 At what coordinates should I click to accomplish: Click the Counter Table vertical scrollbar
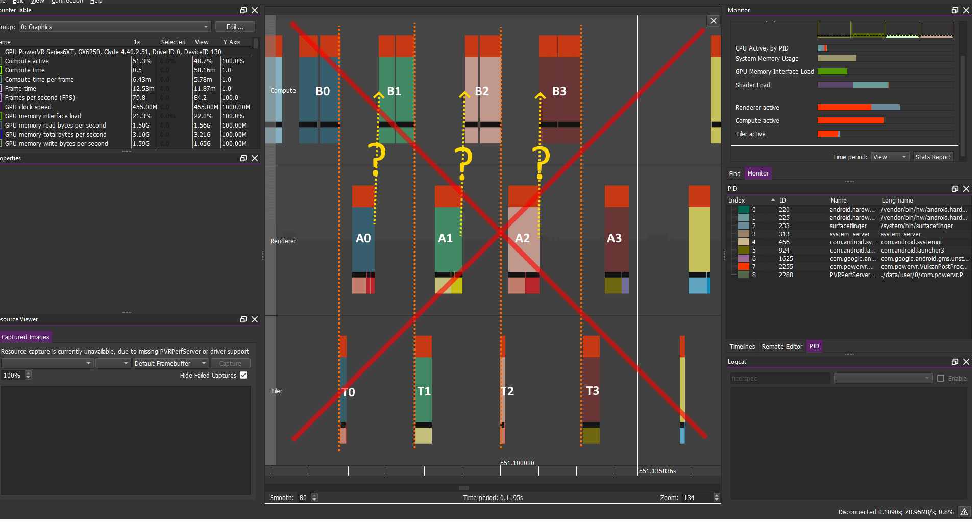click(x=256, y=43)
